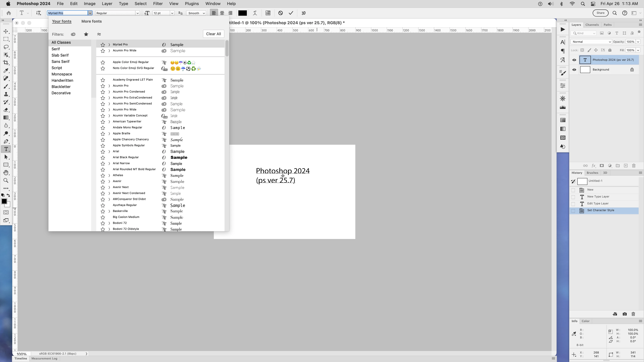Viewport: 644px width, 362px height.
Task: Click the Share button
Action: point(600,13)
